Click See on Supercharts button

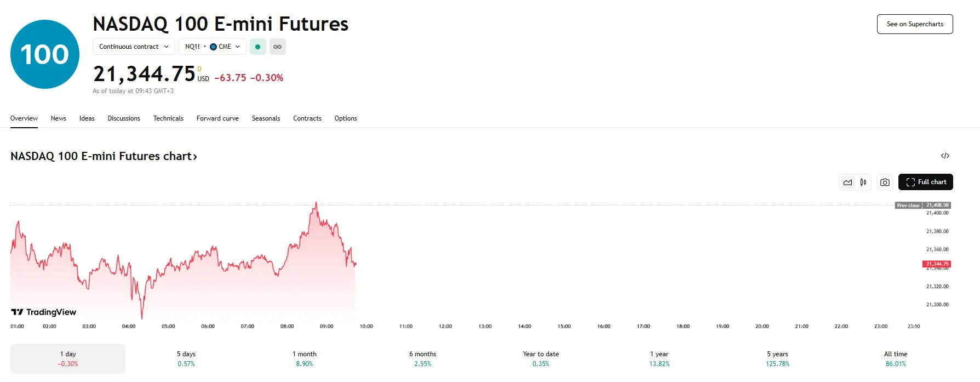click(915, 24)
